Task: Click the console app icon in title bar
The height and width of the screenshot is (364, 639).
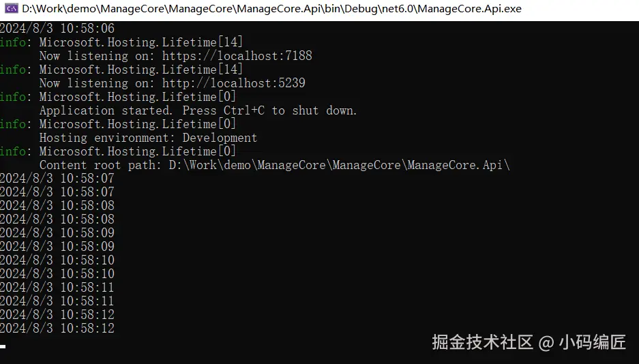Action: (x=12, y=10)
